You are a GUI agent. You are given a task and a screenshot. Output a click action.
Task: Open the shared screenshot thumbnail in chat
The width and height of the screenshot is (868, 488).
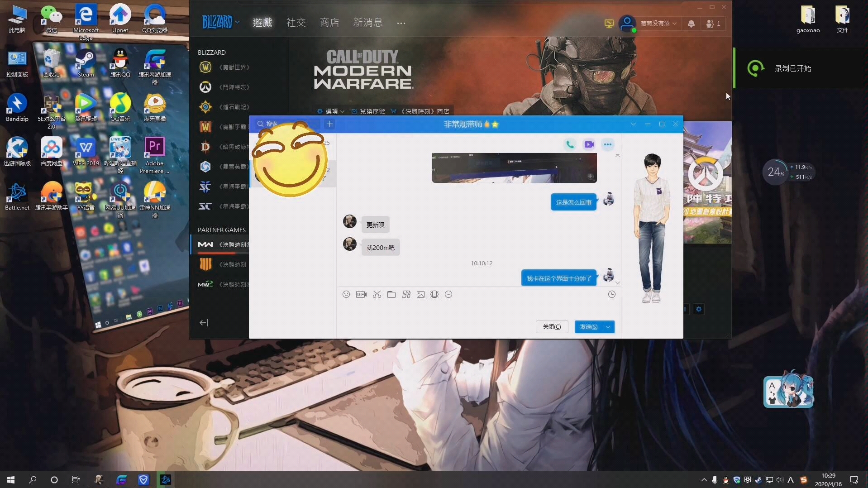pyautogui.click(x=514, y=168)
